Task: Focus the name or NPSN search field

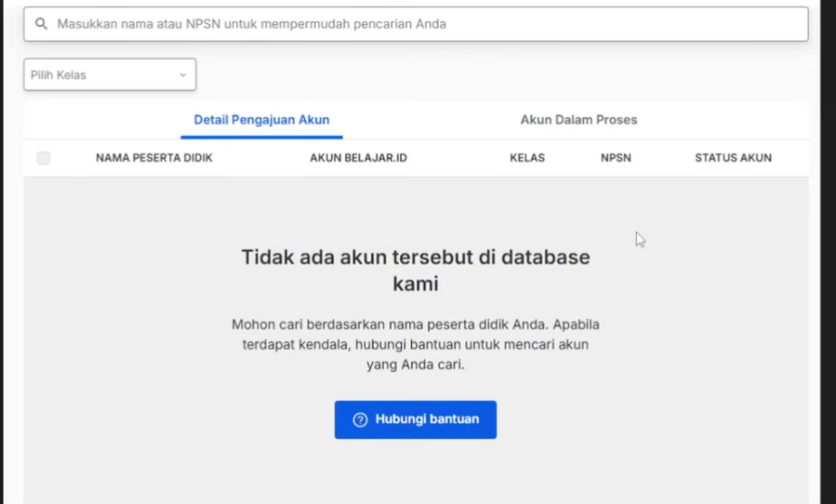Action: pyautogui.click(x=416, y=24)
